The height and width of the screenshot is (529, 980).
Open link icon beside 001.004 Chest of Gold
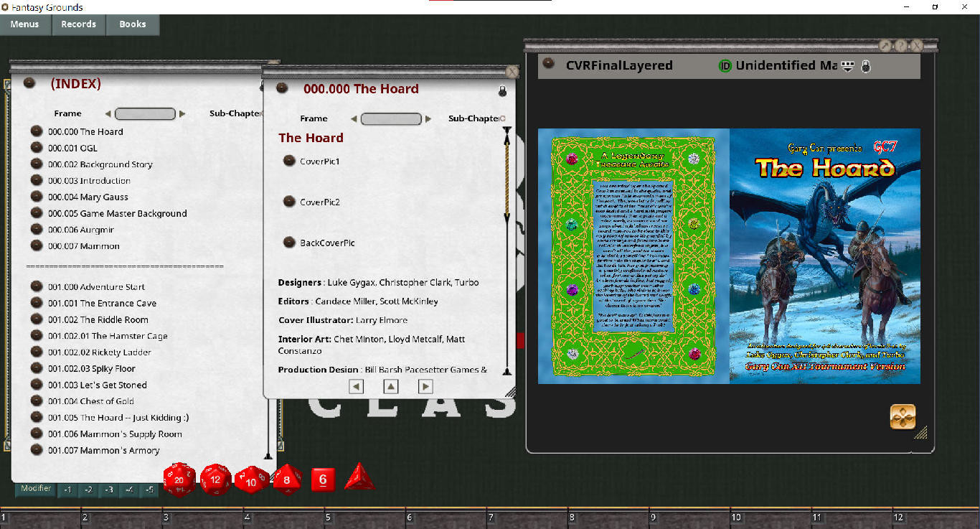37,401
